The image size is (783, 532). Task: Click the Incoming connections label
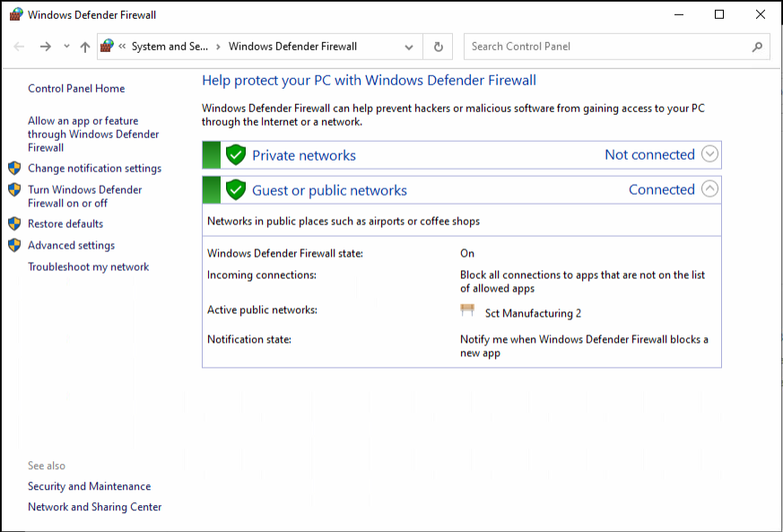(x=262, y=275)
